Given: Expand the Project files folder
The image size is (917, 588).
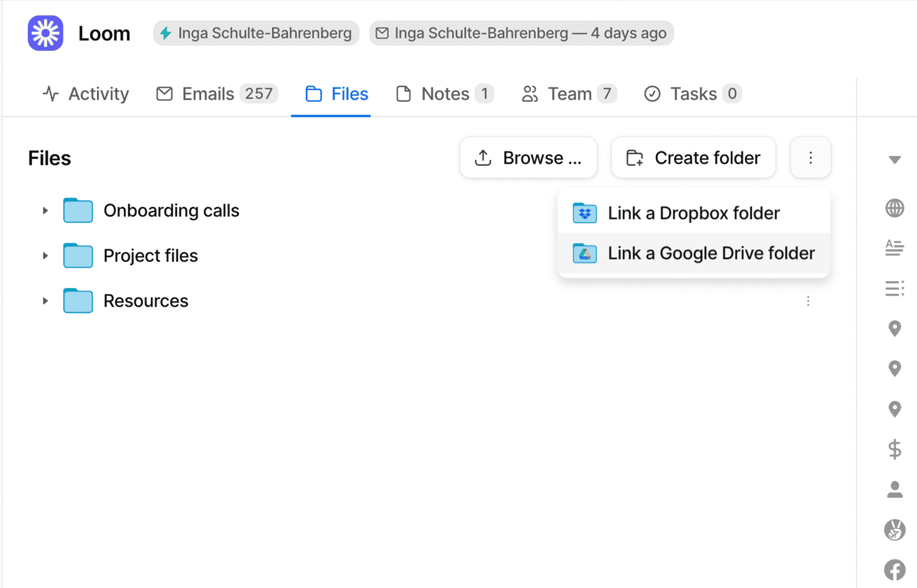Looking at the screenshot, I should tap(45, 255).
